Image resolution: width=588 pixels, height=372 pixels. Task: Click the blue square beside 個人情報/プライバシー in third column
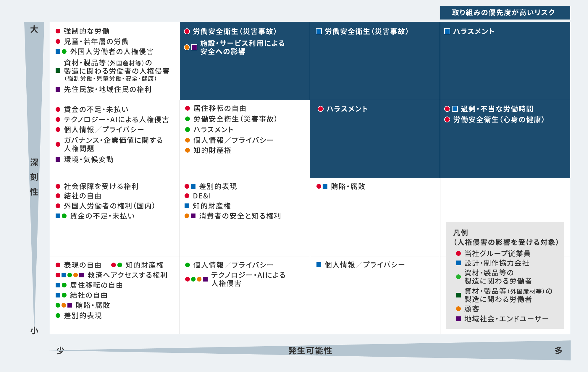point(319,265)
